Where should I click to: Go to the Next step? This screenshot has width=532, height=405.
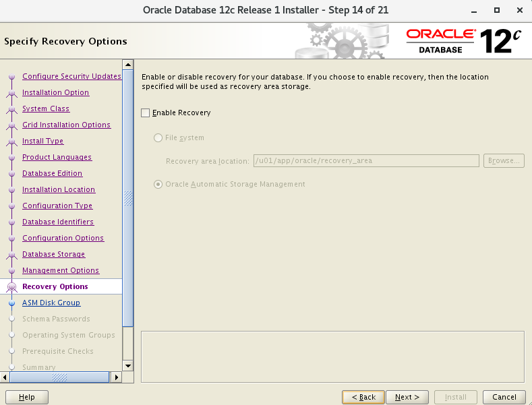click(x=407, y=397)
